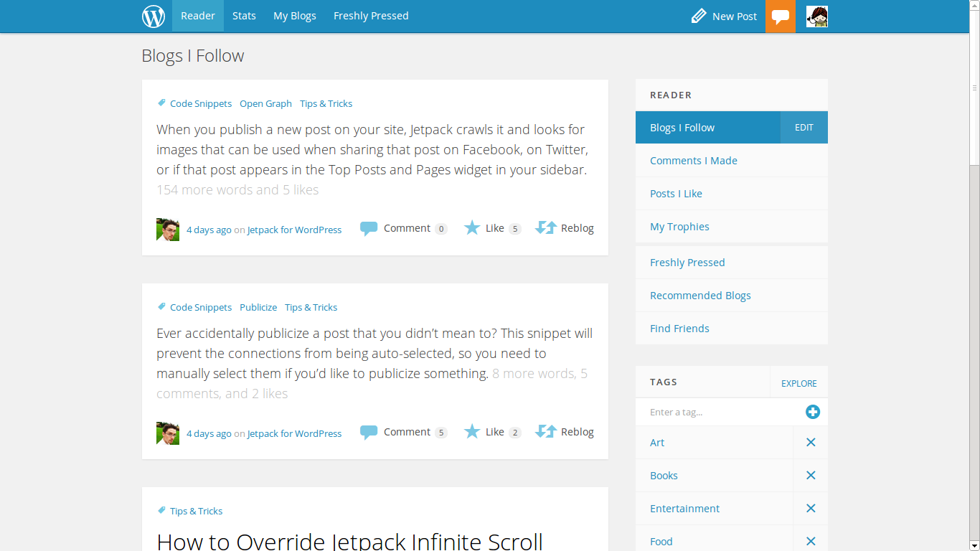Click the Publicize post excerpt text

tap(374, 354)
